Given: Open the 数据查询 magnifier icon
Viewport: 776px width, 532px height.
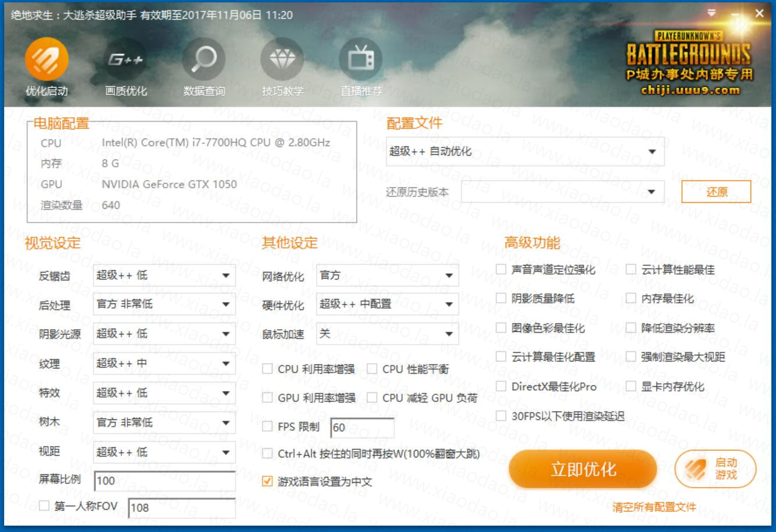Looking at the screenshot, I should coord(204,59).
